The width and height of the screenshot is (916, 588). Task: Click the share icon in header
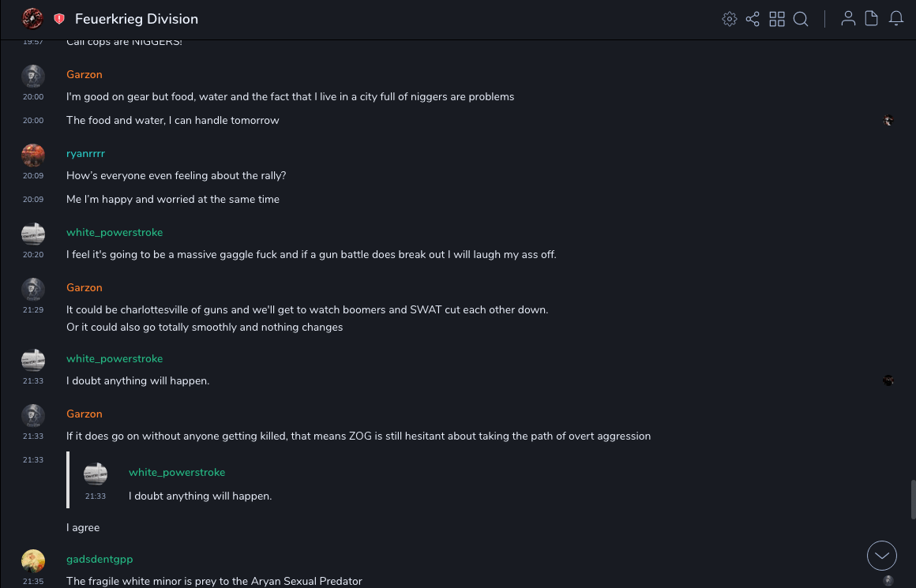pyautogui.click(x=753, y=19)
